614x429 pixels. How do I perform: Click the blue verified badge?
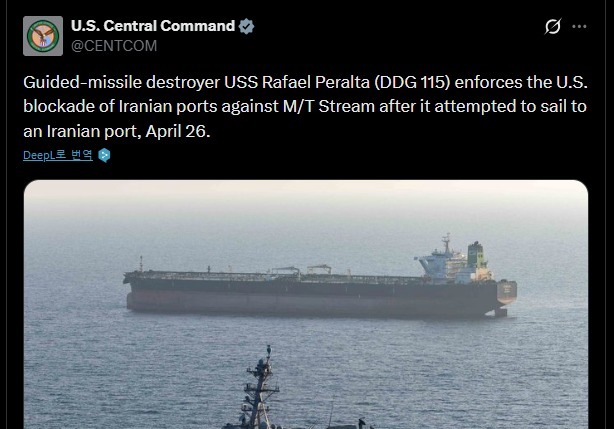[247, 26]
